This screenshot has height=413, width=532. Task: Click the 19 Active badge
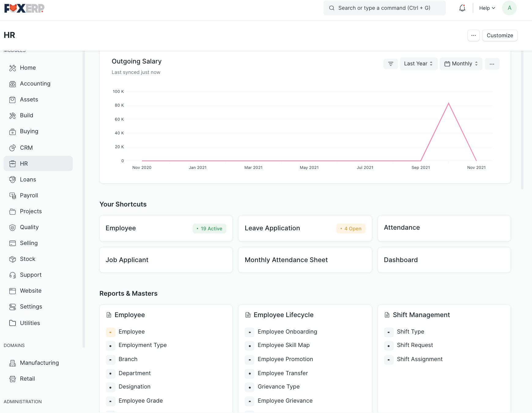tap(209, 228)
